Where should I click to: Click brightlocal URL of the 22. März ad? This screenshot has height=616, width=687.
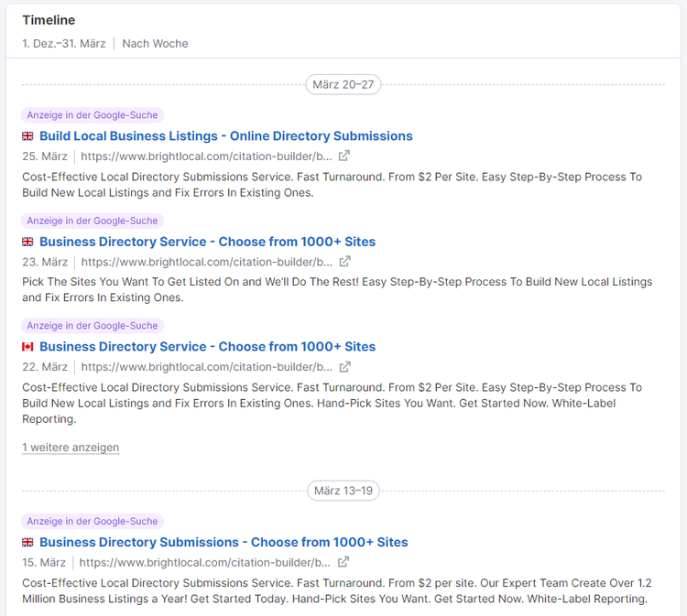207,367
